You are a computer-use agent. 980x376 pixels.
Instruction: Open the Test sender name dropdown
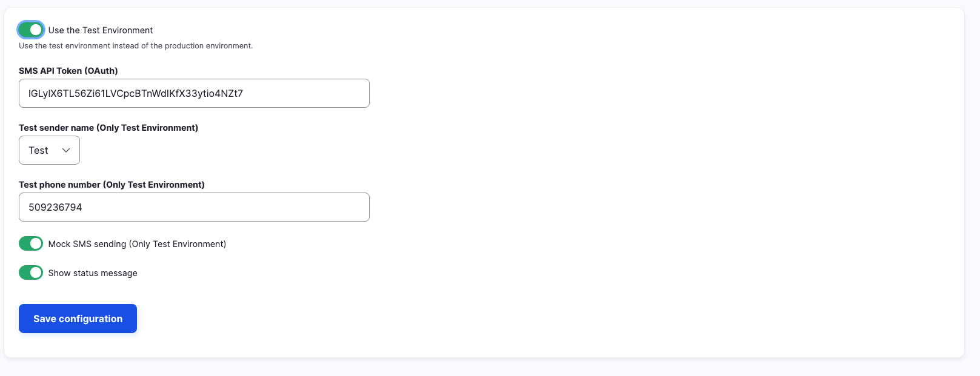(x=49, y=150)
